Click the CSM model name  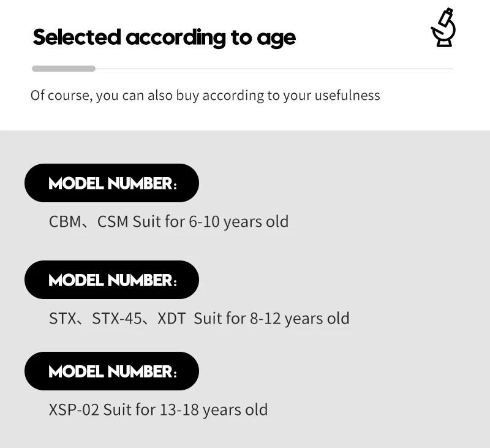[x=113, y=222]
